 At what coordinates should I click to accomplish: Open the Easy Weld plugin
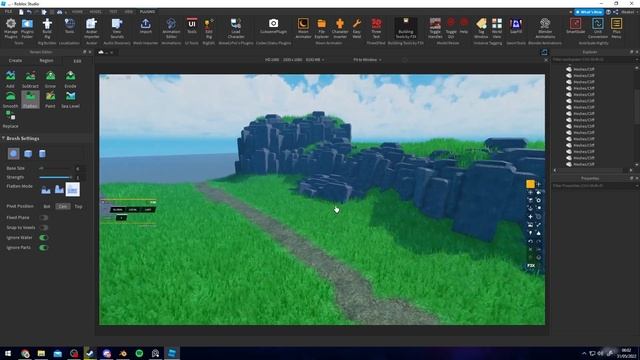point(357,28)
